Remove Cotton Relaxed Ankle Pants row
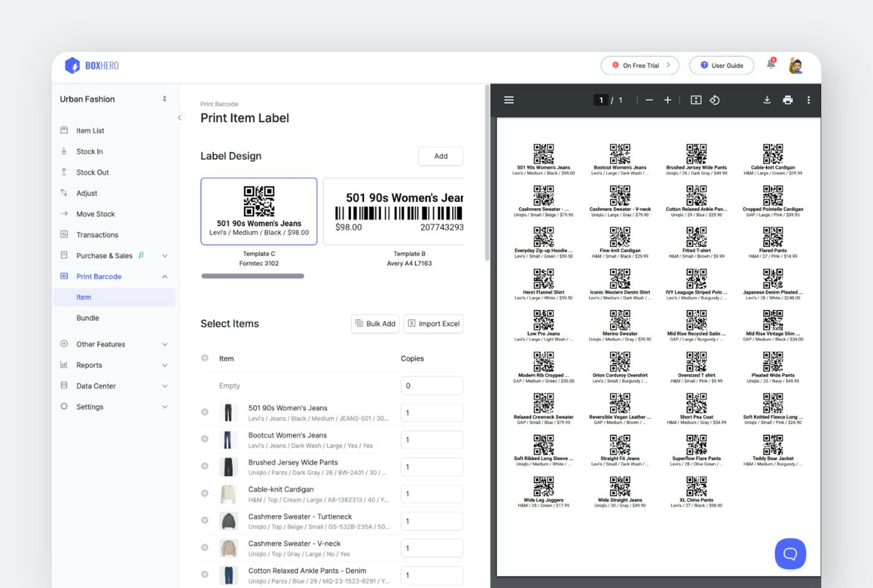 coord(205,574)
